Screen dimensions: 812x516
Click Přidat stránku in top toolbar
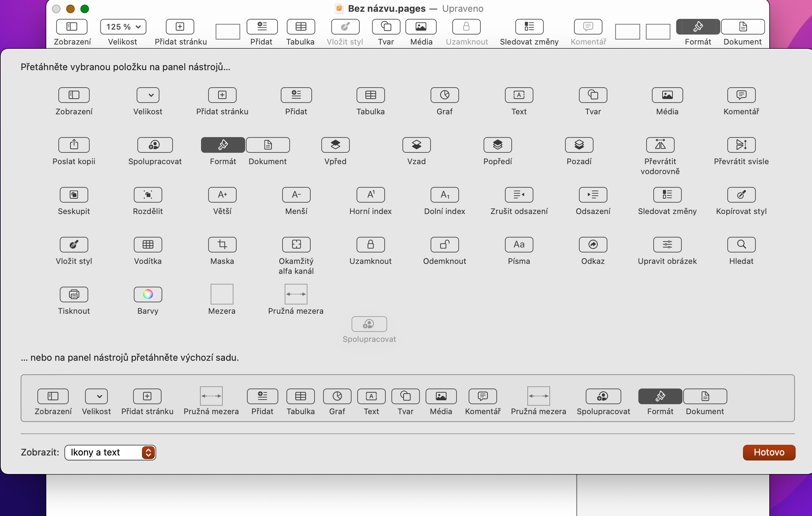[180, 27]
